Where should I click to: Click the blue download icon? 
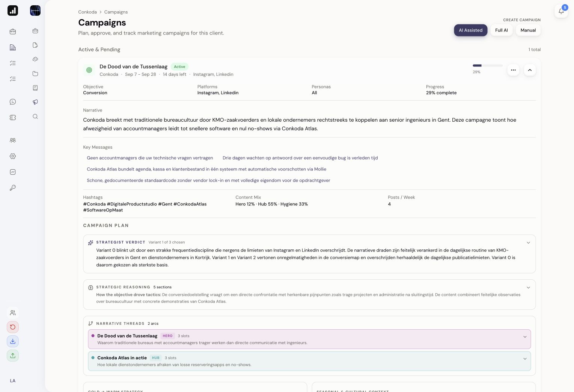pyautogui.click(x=13, y=341)
